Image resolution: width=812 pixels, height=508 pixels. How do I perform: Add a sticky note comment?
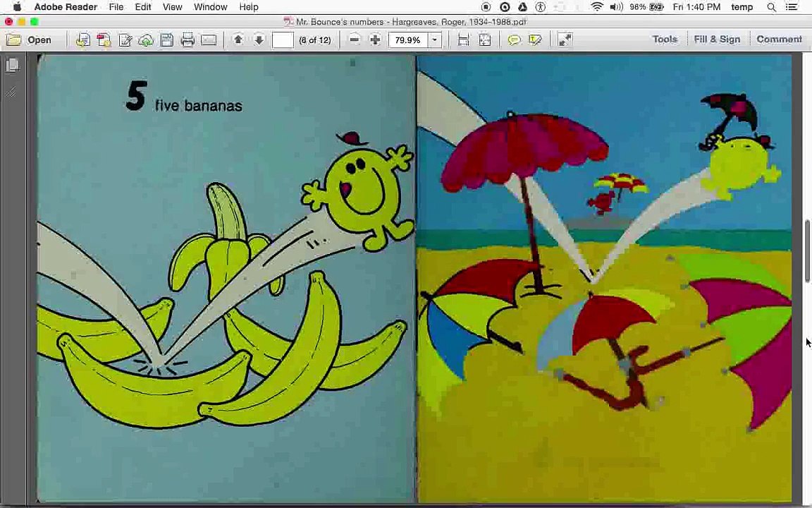pos(514,40)
